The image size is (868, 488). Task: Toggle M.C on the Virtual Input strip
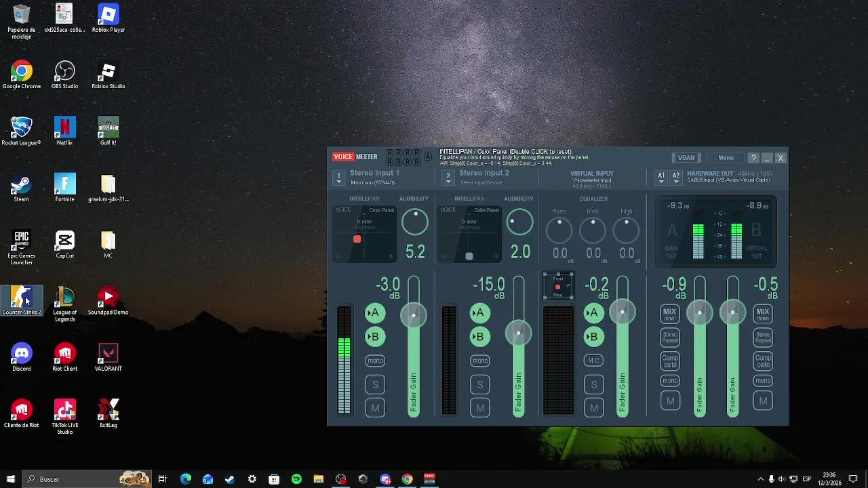click(593, 361)
